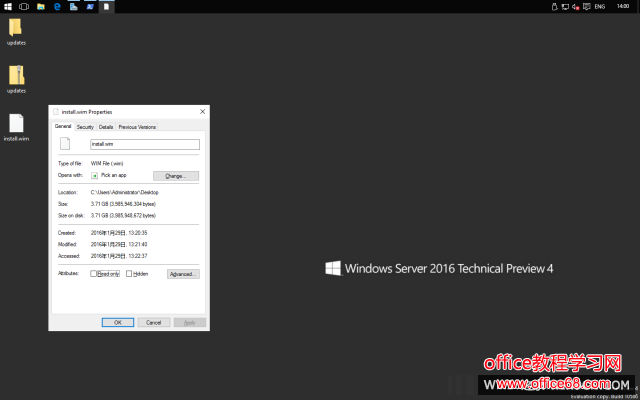Click the Accessed date 13:22:37
Screen dimensions: 640x400
click(119, 256)
